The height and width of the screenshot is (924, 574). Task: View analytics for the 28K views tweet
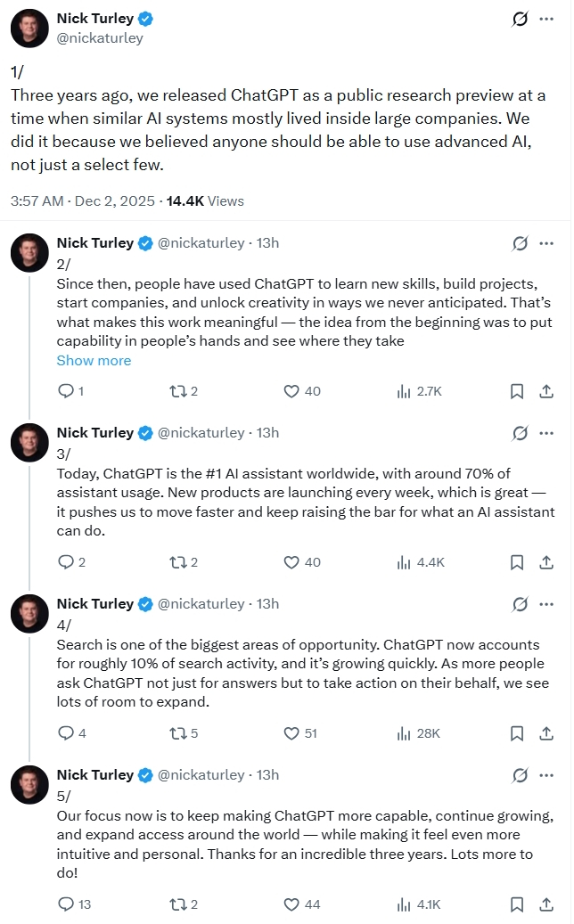419,733
